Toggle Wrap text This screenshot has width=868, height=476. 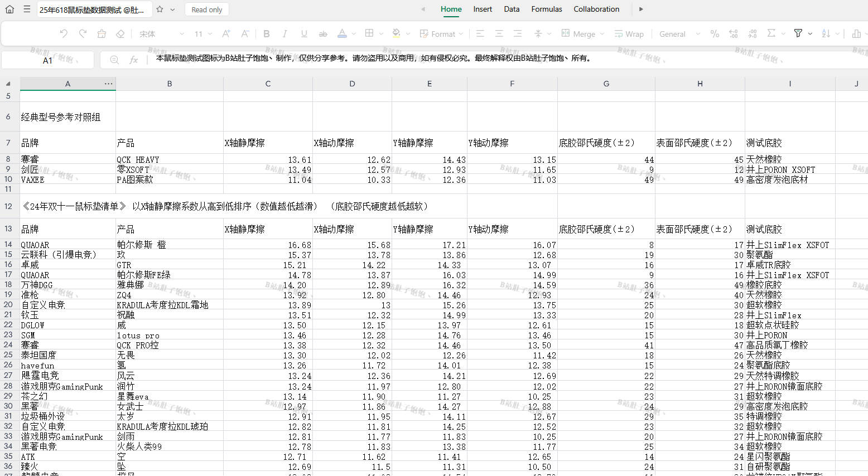[629, 34]
